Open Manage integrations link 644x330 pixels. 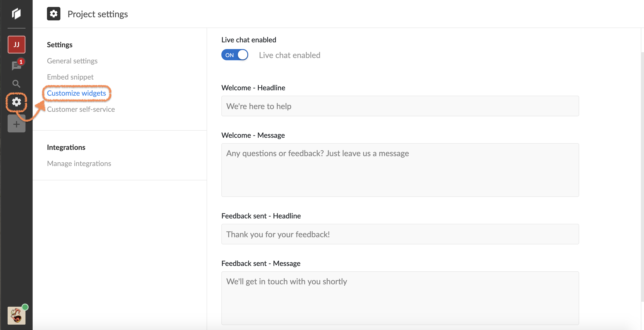pos(79,164)
